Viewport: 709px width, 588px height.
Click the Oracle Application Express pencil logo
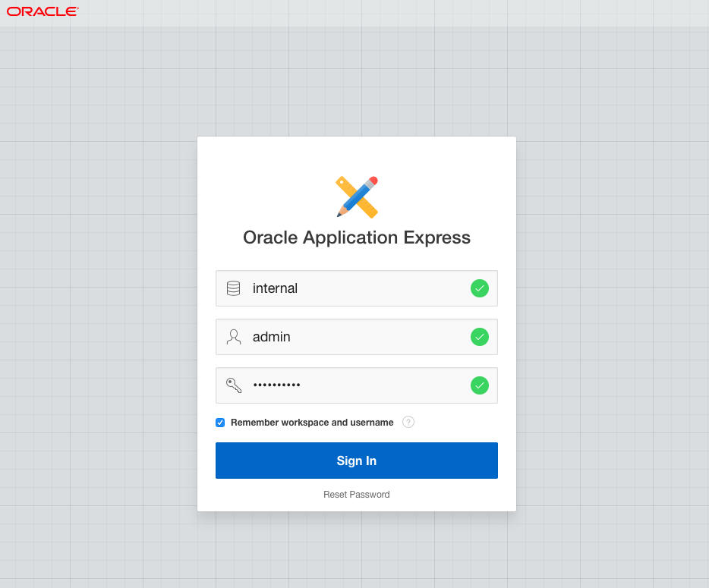[356, 196]
